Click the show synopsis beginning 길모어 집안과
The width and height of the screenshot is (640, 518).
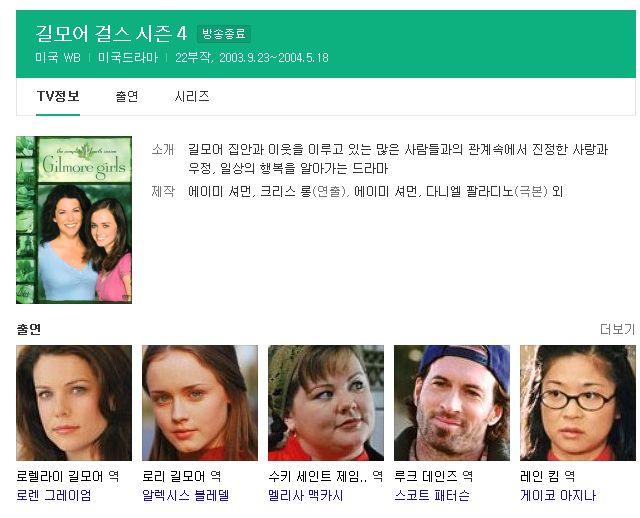398,159
